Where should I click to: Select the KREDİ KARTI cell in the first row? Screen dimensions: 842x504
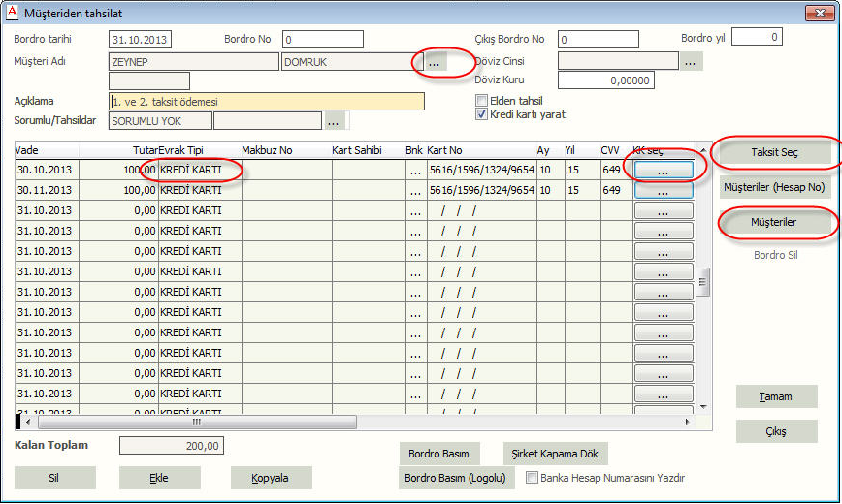pyautogui.click(x=199, y=171)
